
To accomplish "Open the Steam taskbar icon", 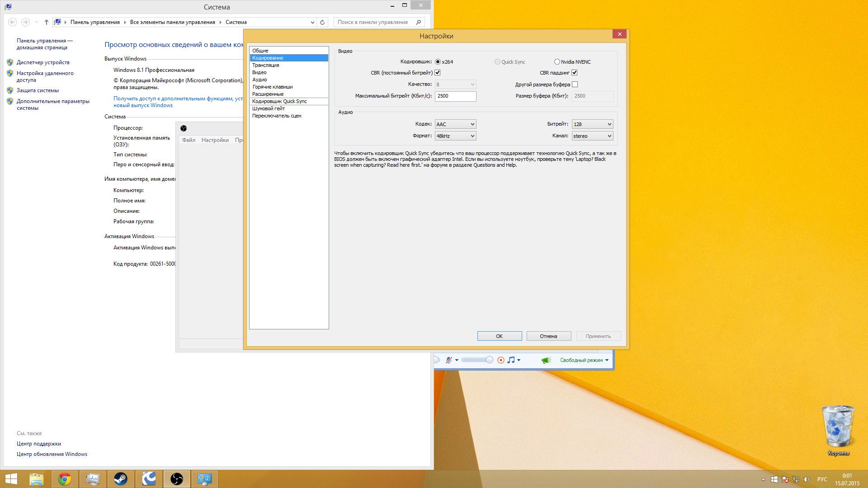I will (x=121, y=479).
